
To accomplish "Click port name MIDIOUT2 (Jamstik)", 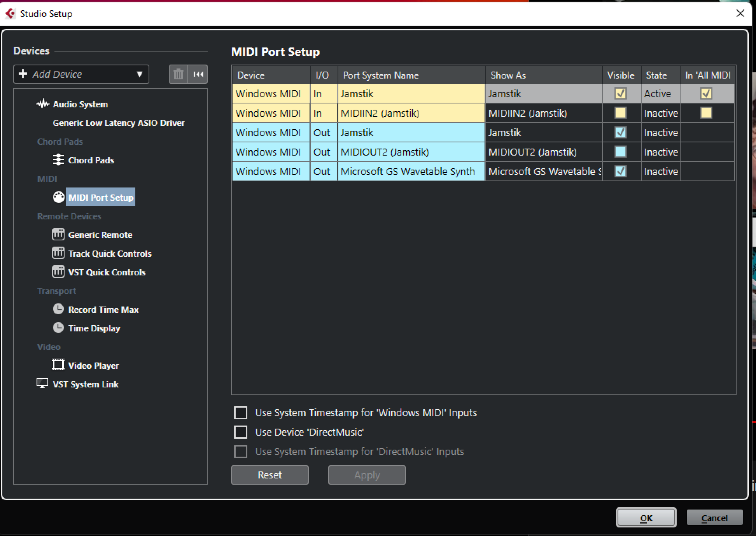I will tap(411, 152).
